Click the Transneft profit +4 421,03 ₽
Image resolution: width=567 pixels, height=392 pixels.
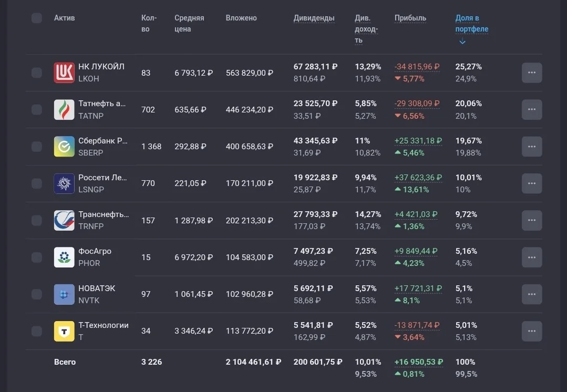coord(416,214)
